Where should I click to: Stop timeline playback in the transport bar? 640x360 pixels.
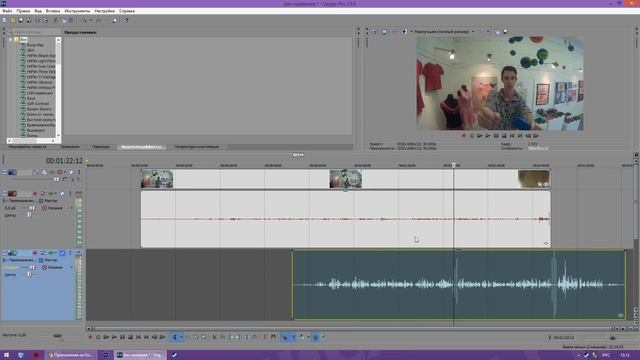(x=131, y=337)
